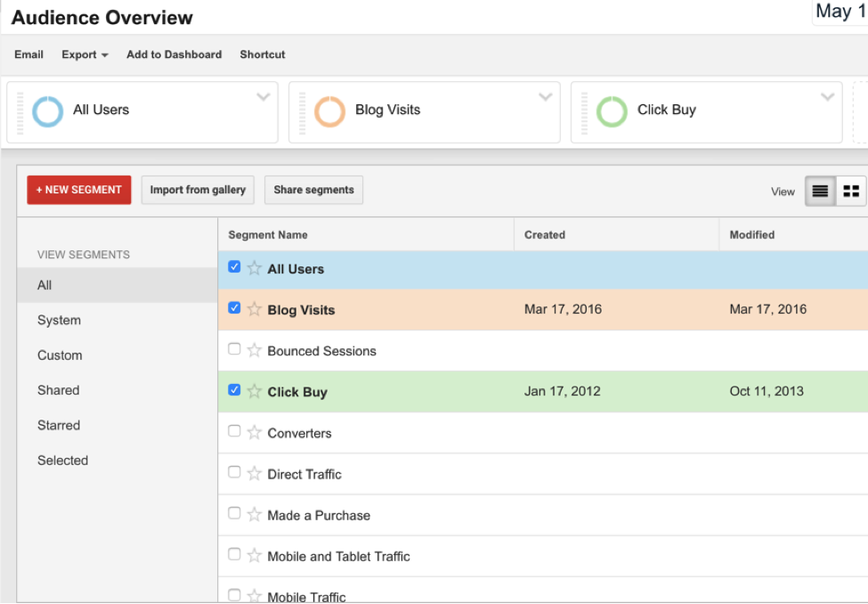Image resolution: width=868 pixels, height=604 pixels.
Task: Switch to list view layout
Action: tap(820, 191)
